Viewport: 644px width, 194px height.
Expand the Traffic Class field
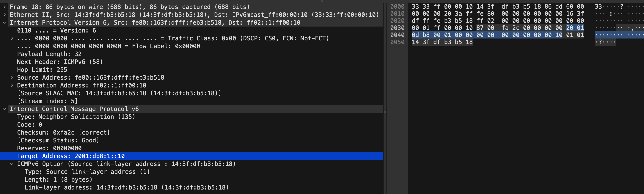(12, 38)
